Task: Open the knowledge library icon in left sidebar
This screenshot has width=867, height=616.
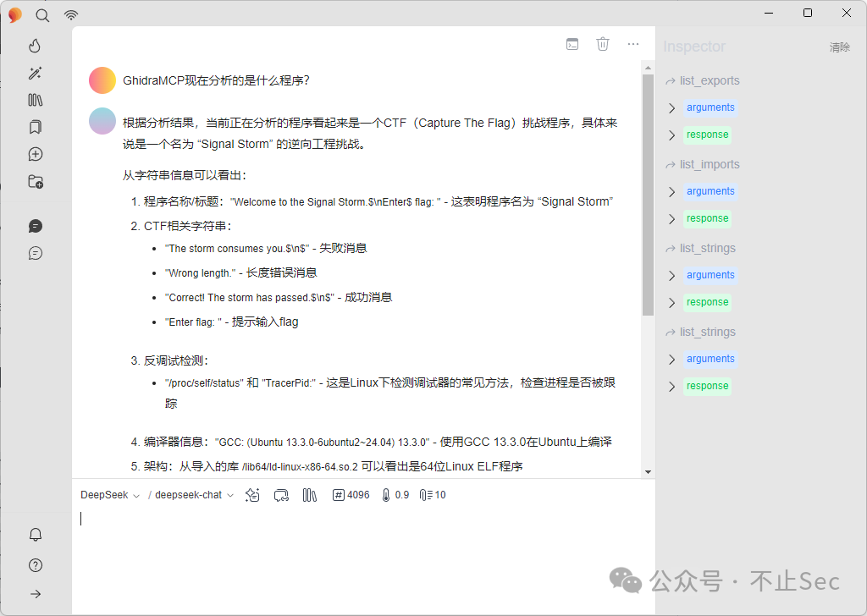Action: click(x=35, y=100)
